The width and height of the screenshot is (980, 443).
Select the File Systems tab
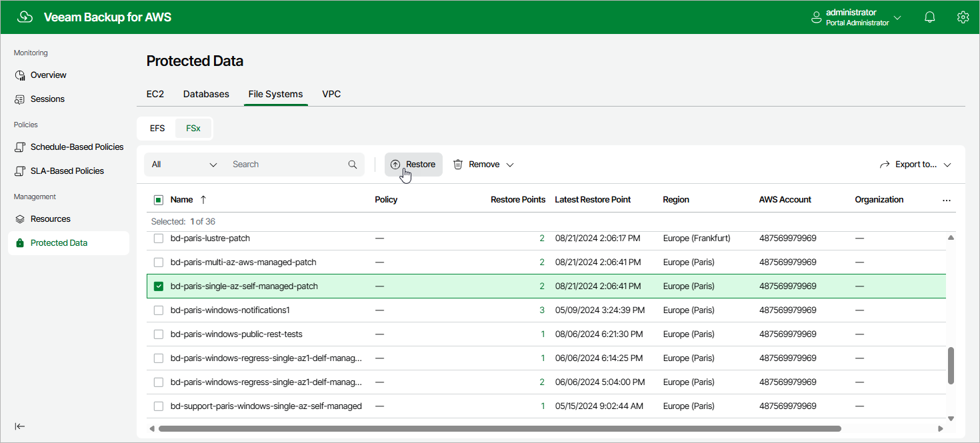275,94
